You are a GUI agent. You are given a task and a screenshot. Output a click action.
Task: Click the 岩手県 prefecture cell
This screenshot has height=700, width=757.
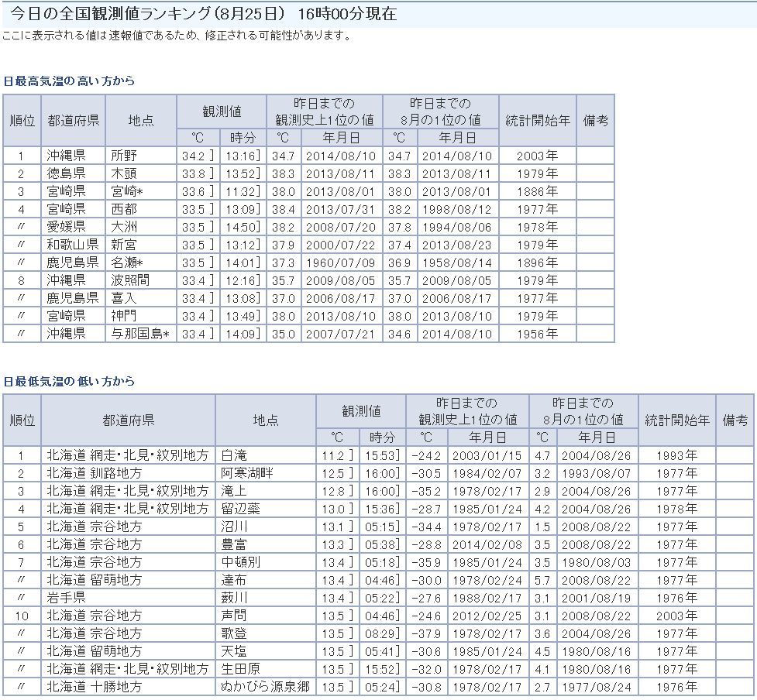pyautogui.click(x=66, y=598)
